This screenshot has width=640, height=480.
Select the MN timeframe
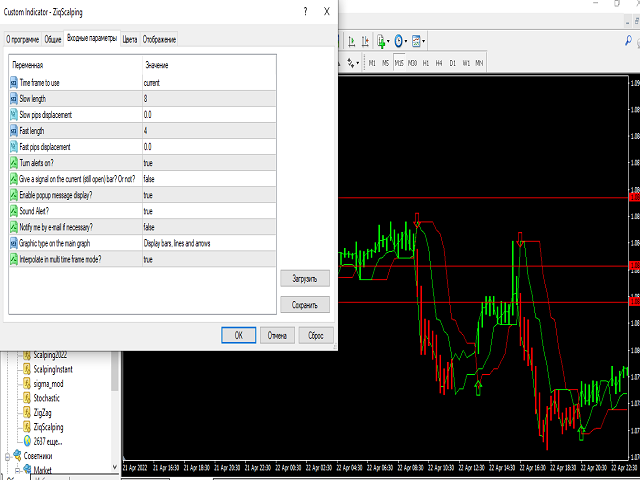click(479, 63)
